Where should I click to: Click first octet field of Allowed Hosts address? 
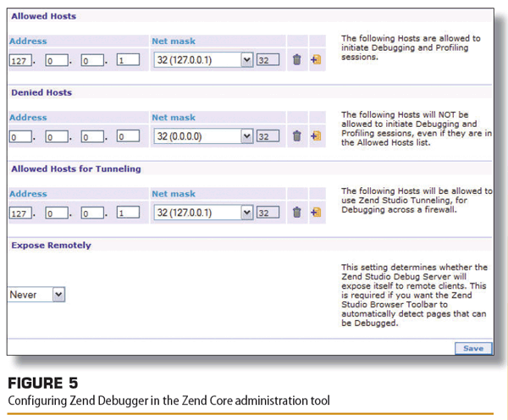(19, 61)
